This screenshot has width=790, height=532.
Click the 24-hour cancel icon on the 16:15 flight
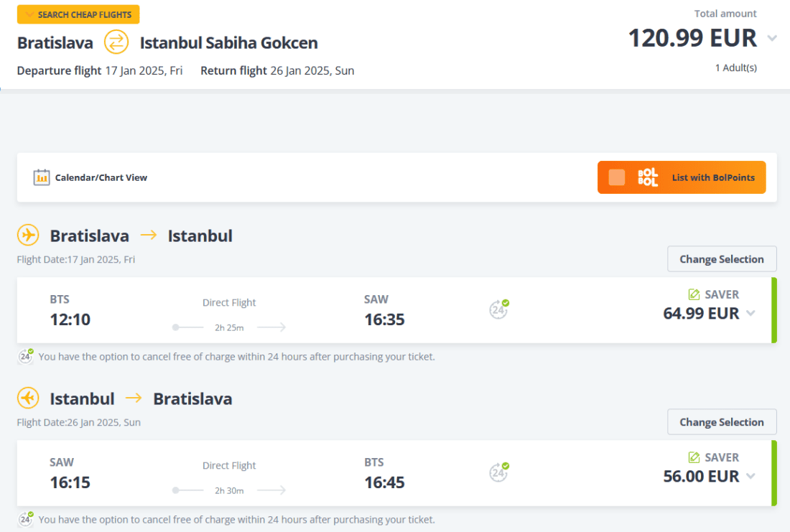point(499,472)
